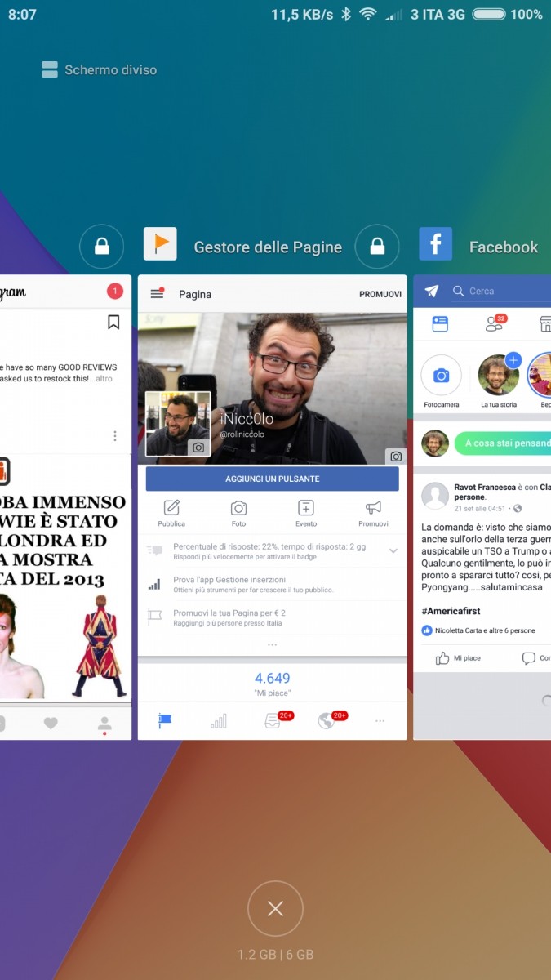Tap the battery indicator in status bar
The height and width of the screenshot is (980, 551).
pyautogui.click(x=488, y=14)
